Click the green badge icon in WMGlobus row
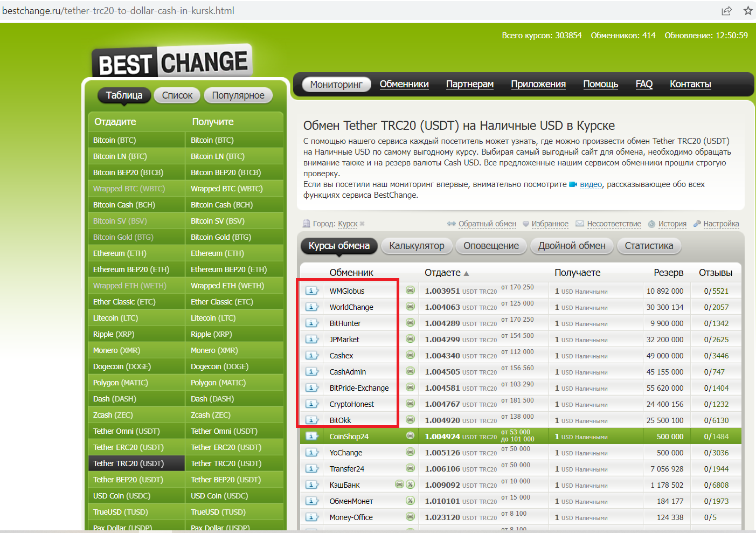The image size is (756, 533). point(410,290)
